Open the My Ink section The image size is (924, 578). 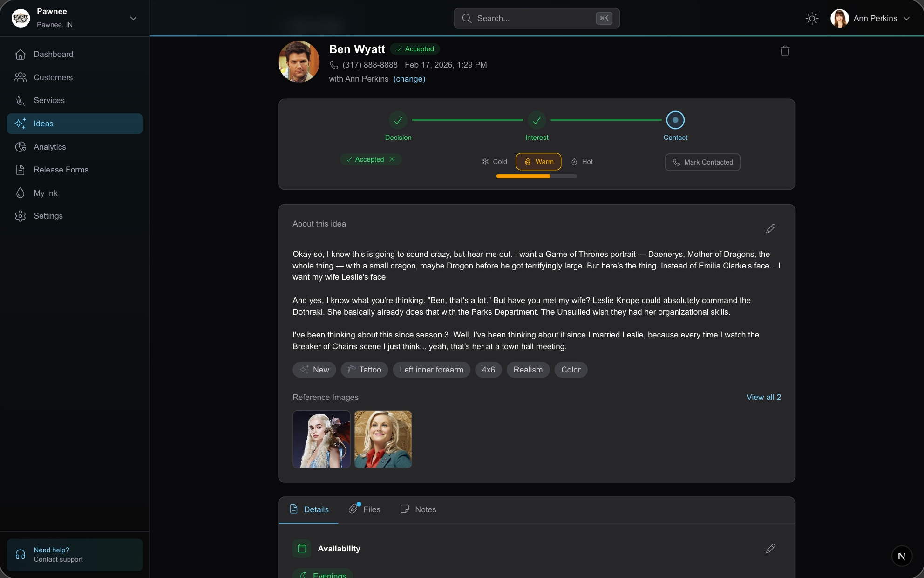coord(45,193)
